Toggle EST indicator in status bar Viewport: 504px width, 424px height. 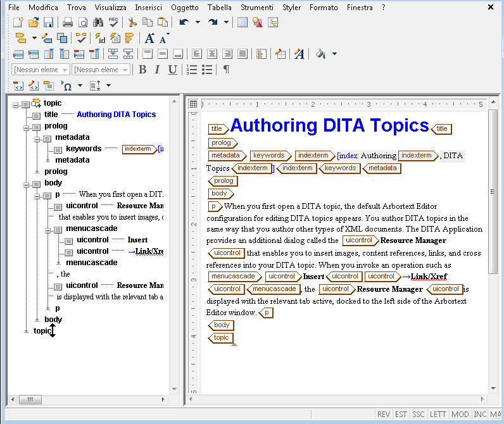point(401,415)
